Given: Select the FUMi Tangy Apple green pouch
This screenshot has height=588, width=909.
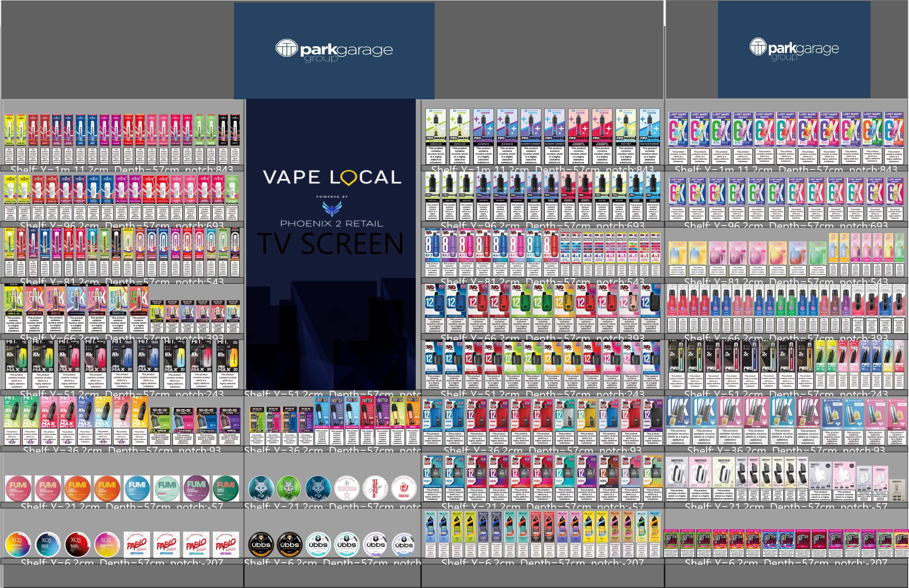Looking at the screenshot, I should [x=226, y=488].
